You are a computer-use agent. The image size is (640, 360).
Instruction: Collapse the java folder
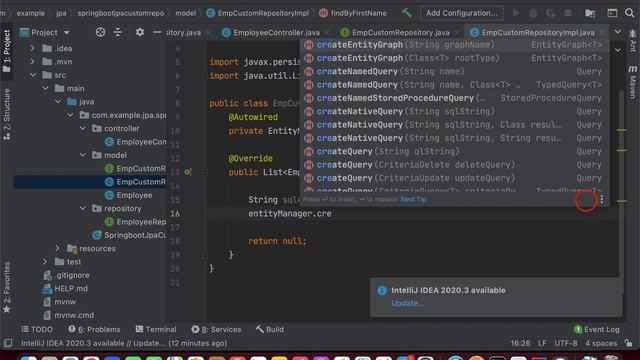58,102
